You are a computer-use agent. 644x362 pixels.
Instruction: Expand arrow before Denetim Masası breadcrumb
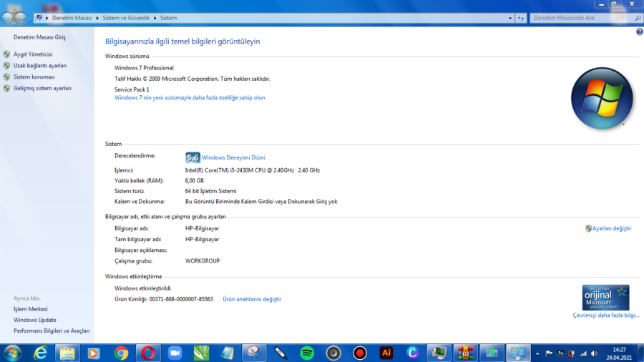pos(47,18)
